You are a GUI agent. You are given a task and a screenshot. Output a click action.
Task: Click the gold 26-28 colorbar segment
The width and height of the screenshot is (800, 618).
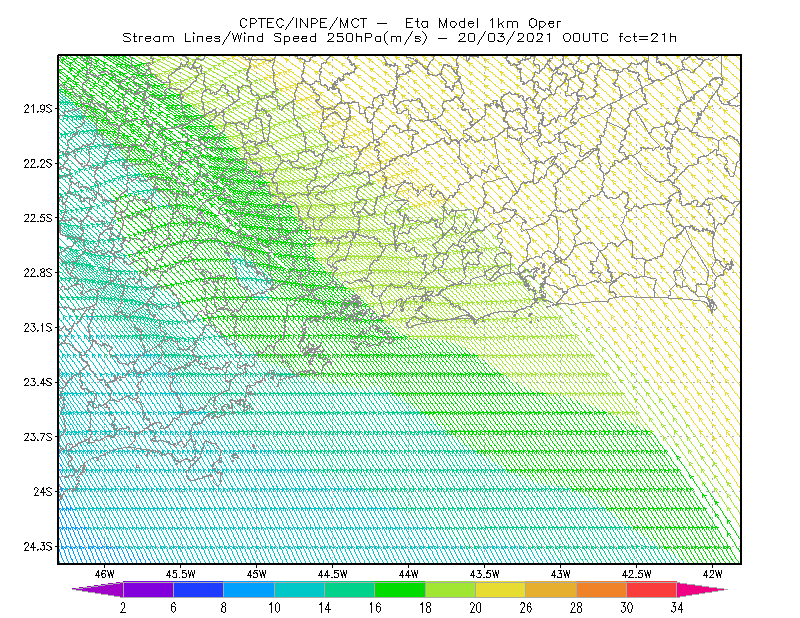coord(551,589)
